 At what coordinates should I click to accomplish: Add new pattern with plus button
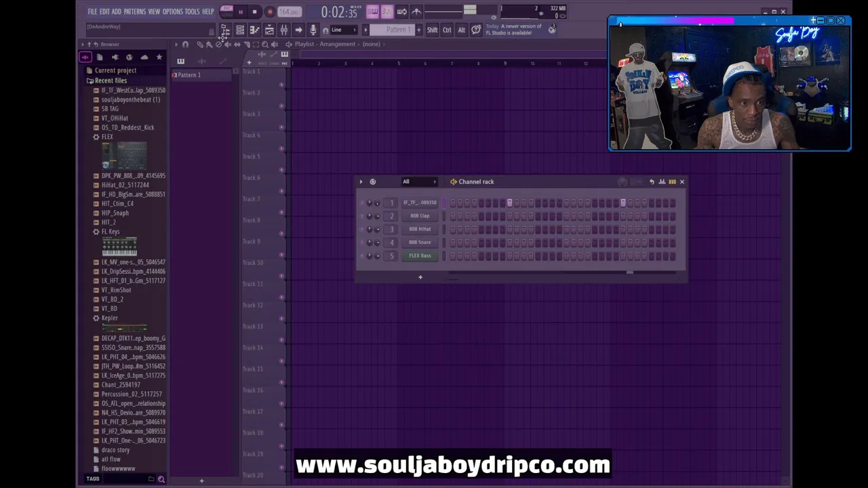[418, 30]
